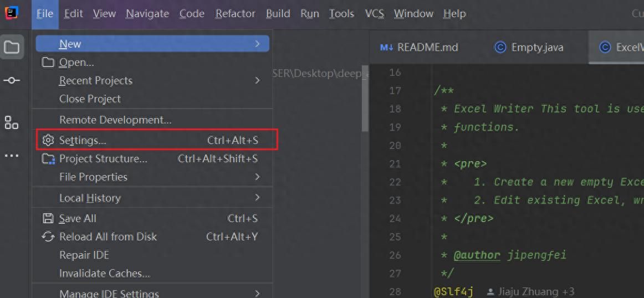Image resolution: width=644 pixels, height=298 pixels.
Task: Select Close Project from File menu
Action: click(x=90, y=99)
